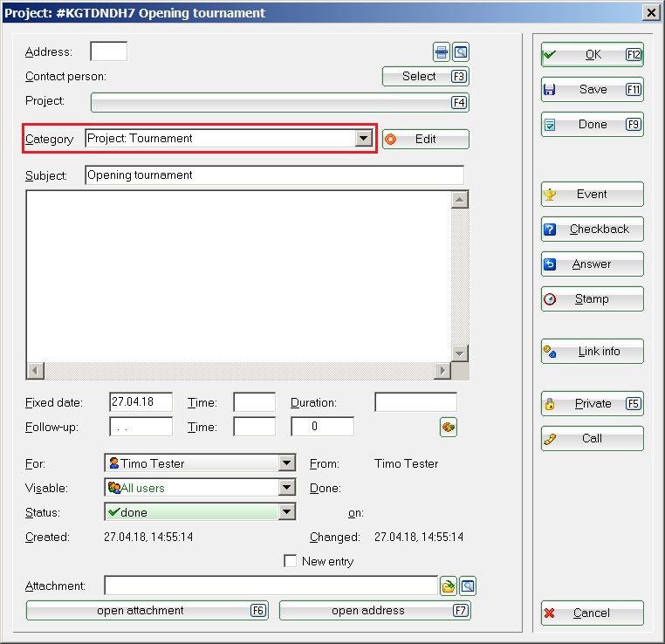Mark entry as Private with lock button

click(592, 404)
